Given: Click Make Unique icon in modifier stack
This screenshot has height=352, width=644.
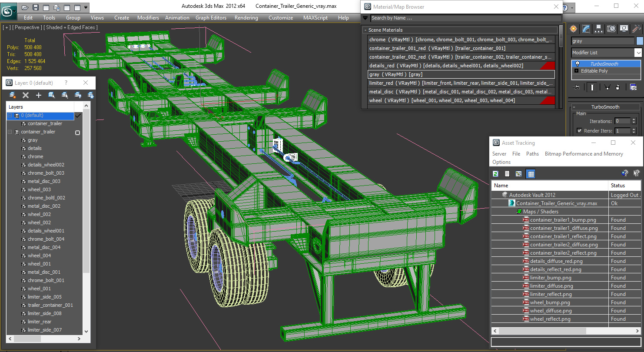Looking at the screenshot, I should (607, 87).
